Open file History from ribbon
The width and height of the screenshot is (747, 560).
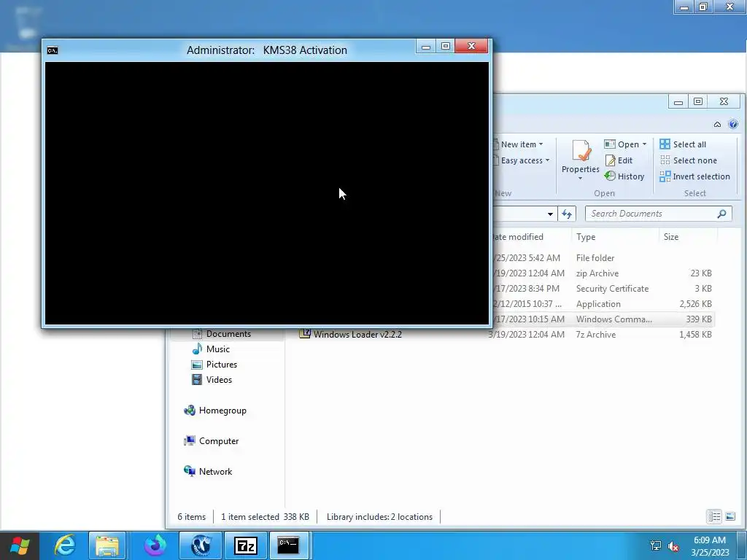tap(624, 176)
